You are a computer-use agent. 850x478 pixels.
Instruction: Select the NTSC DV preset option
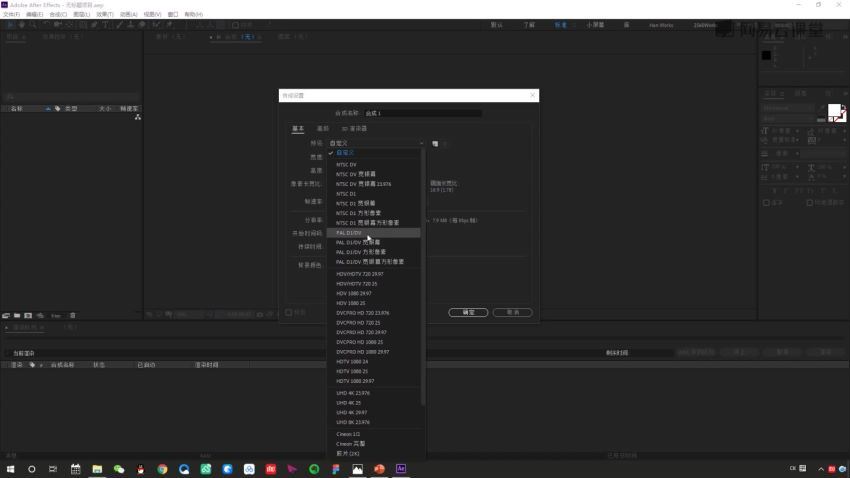347,164
